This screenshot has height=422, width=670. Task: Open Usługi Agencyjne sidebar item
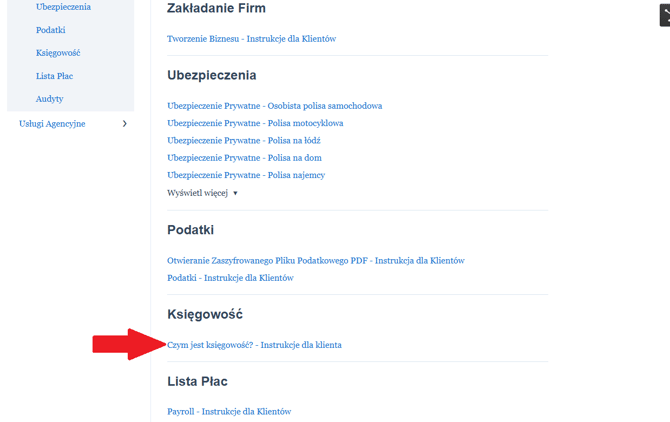point(52,124)
